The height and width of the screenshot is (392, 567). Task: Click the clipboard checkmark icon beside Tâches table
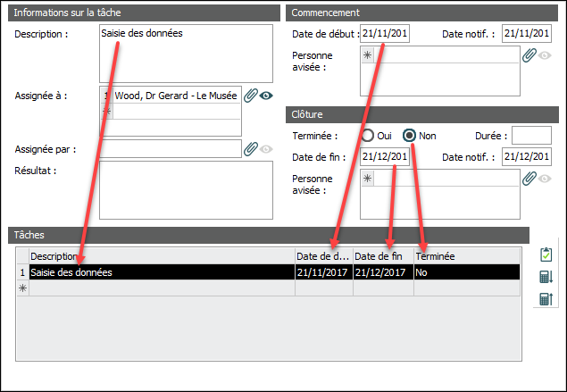click(546, 255)
